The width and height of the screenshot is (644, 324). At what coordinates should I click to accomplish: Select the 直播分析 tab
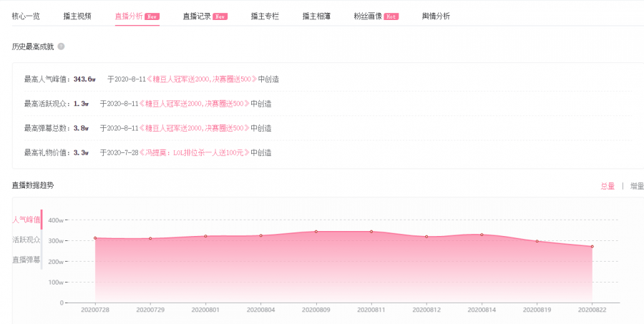(129, 16)
